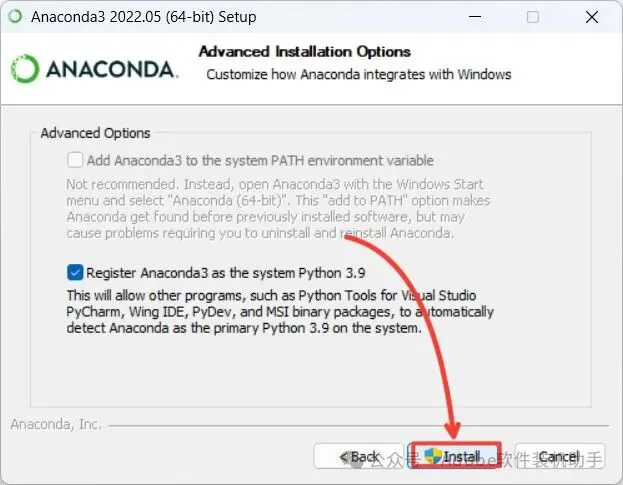This screenshot has width=623, height=485.
Task: Minimize the Anaconda3 Setup window
Action: (x=478, y=17)
